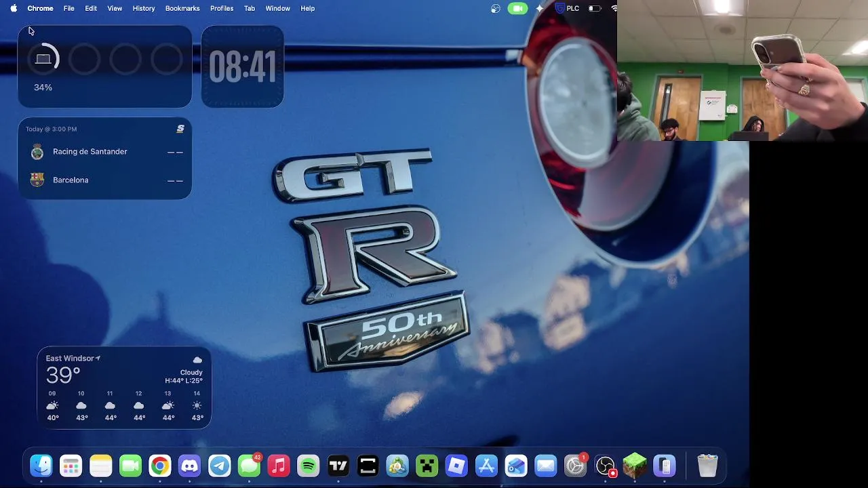Image resolution: width=868 pixels, height=488 pixels.
Task: Launch TradingView from the dock
Action: (x=338, y=466)
